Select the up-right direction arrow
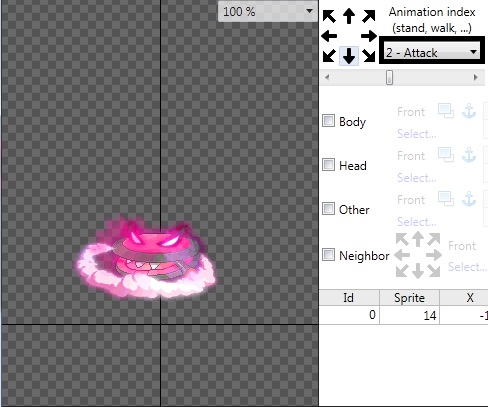 369,16
